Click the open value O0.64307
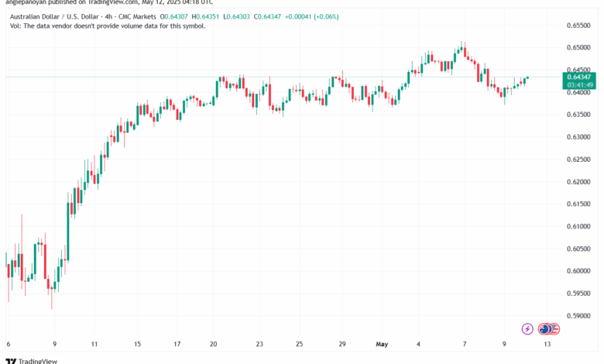The width and height of the screenshot is (604, 364). pyautogui.click(x=173, y=17)
